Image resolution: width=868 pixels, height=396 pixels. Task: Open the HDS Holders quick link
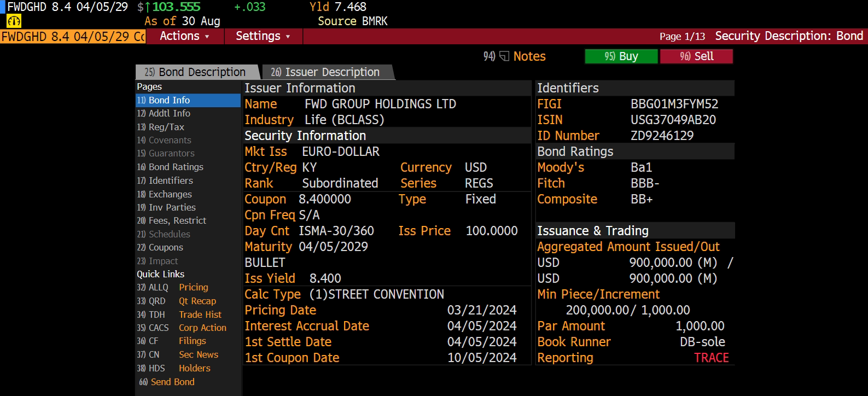point(174,368)
